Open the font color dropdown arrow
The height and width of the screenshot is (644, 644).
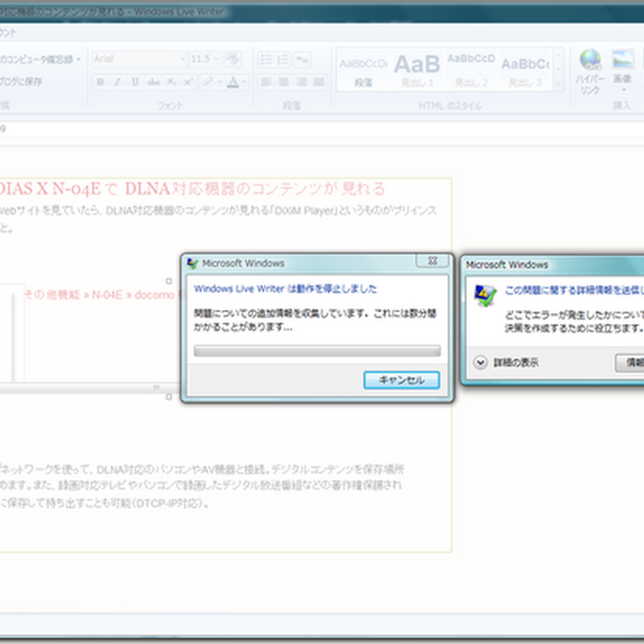coord(245,82)
